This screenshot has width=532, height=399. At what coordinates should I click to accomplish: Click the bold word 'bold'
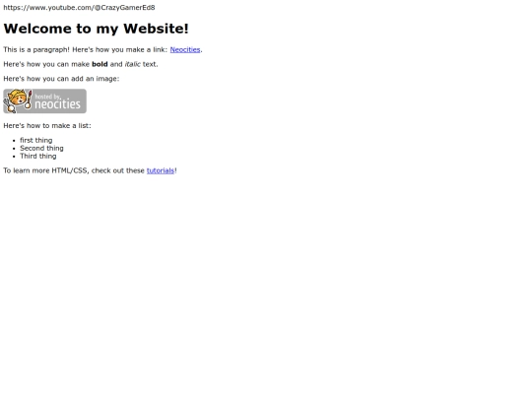(100, 64)
